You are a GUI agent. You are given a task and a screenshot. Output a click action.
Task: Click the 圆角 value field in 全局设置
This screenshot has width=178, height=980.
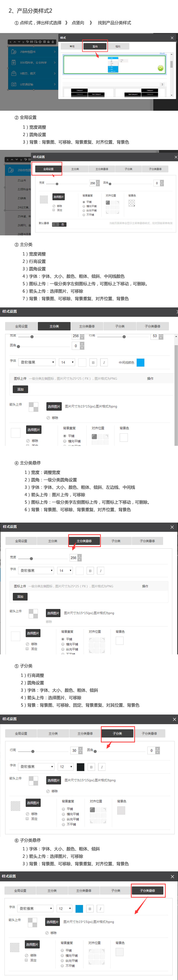point(156,183)
